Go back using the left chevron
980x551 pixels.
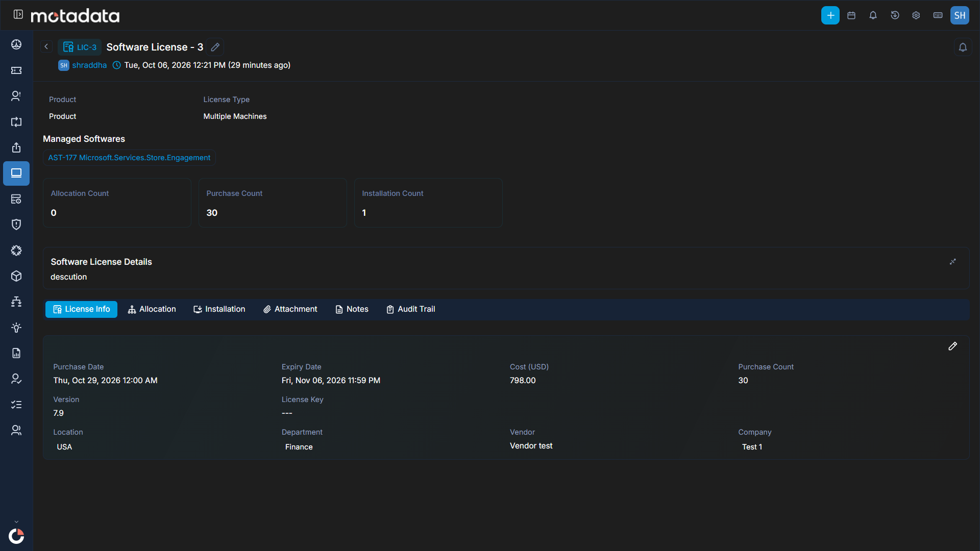(x=46, y=47)
